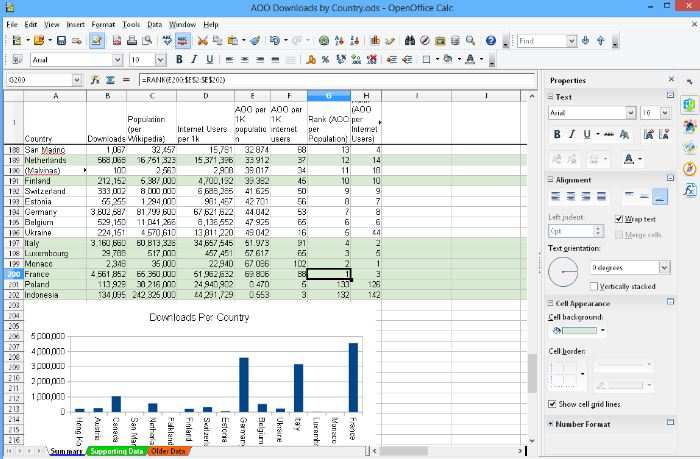Toggle bottom vertical alignment in sidebar
The image size is (700, 459).
pos(660,196)
